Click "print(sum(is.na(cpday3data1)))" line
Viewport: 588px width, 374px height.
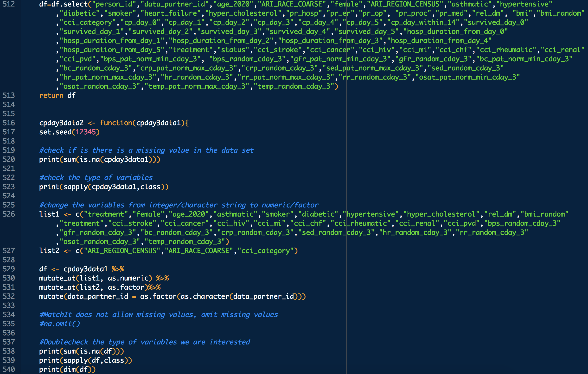[100, 160]
